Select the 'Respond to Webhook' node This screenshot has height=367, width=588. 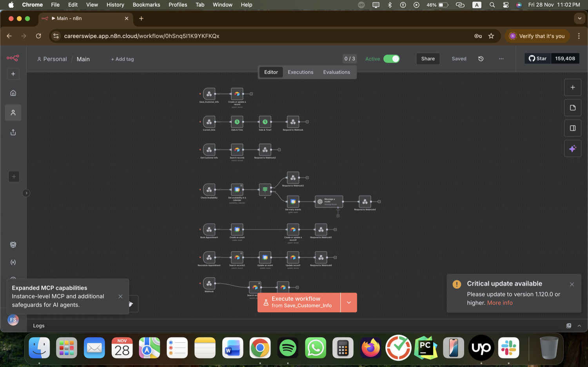pyautogui.click(x=293, y=122)
